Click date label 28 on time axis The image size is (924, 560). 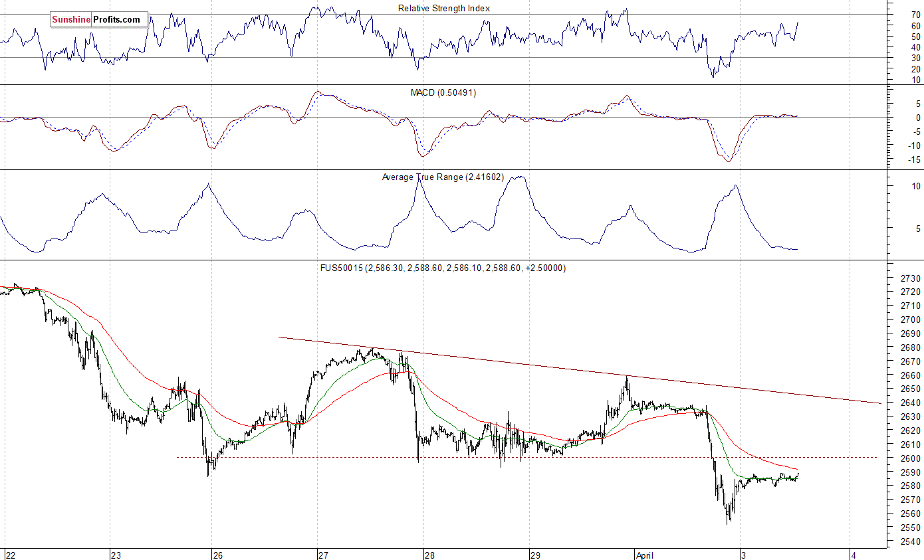point(429,554)
